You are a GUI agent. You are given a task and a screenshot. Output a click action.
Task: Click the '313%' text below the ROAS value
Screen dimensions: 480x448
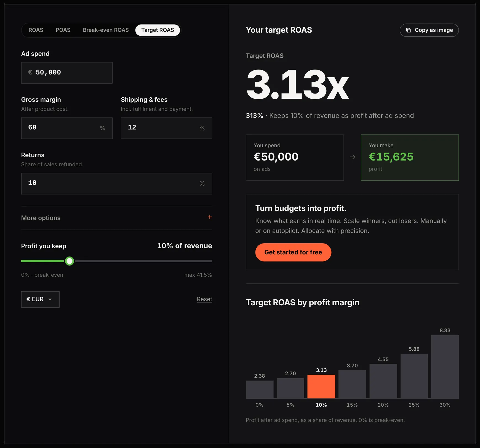pos(254,116)
